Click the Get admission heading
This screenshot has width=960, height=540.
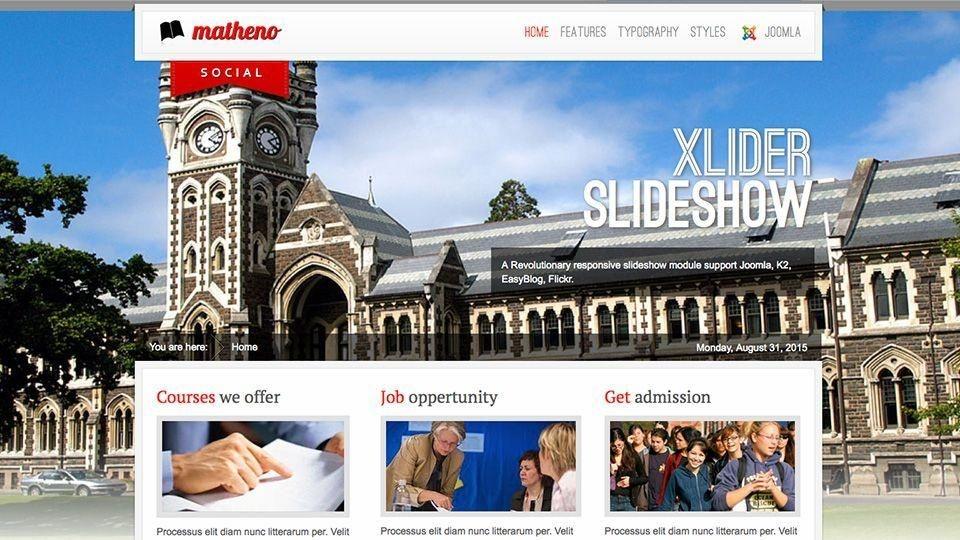coord(658,397)
